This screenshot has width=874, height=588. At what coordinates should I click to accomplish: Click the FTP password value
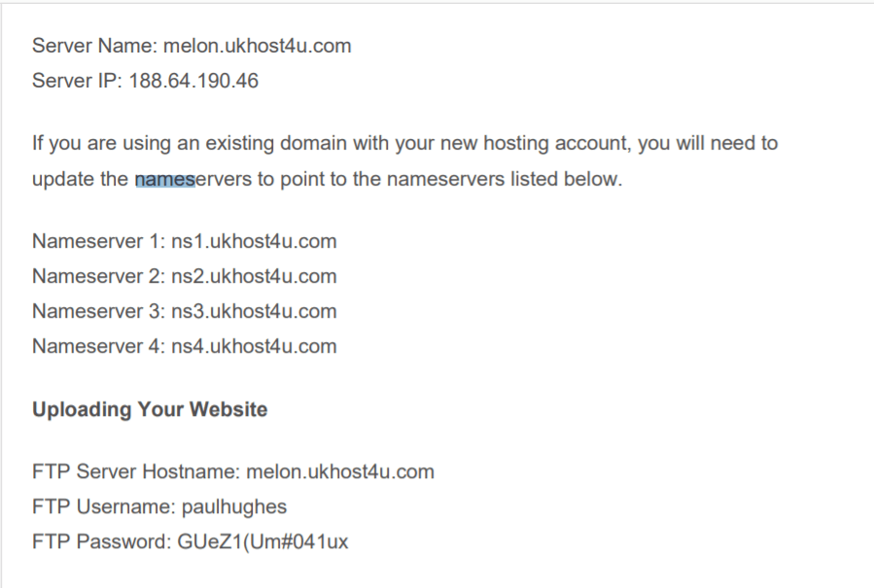coord(262,541)
